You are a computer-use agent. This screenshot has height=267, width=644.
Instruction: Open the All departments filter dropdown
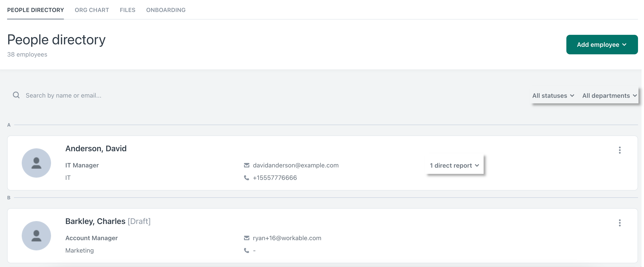coord(609,96)
